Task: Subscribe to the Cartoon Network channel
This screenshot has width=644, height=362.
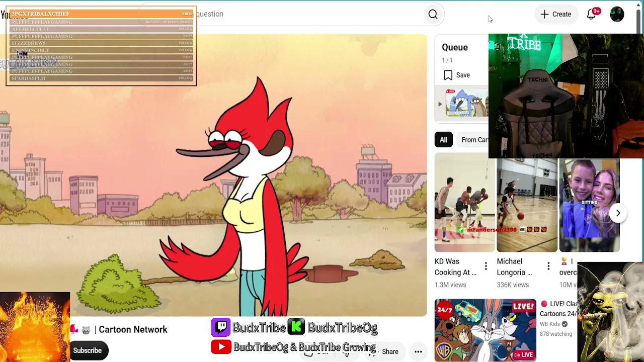Action: click(87, 350)
